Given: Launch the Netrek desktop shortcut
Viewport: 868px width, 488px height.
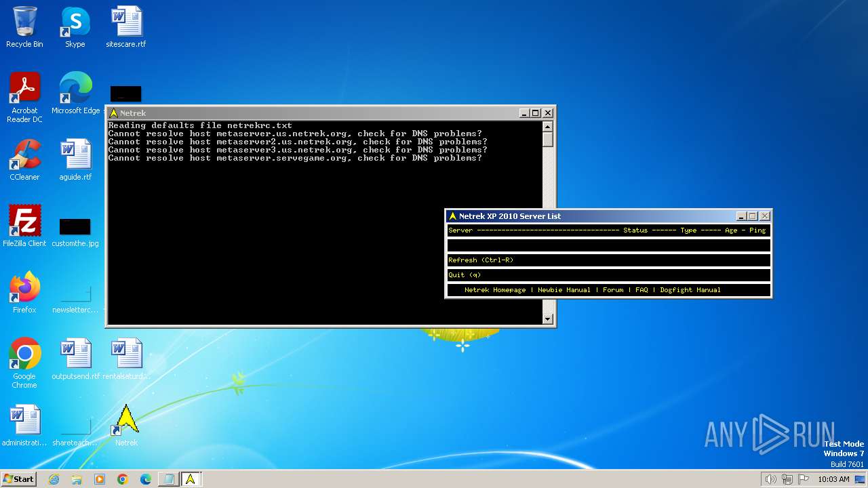Looking at the screenshot, I should click(x=126, y=426).
